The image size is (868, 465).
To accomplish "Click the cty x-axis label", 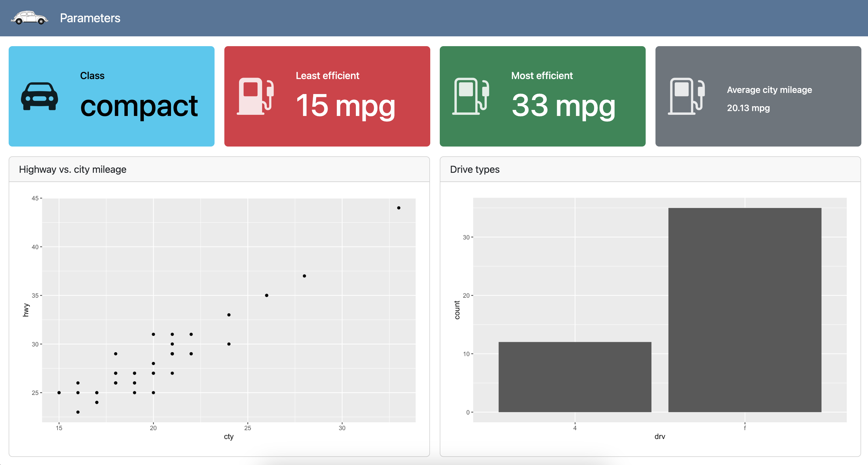I will click(228, 437).
